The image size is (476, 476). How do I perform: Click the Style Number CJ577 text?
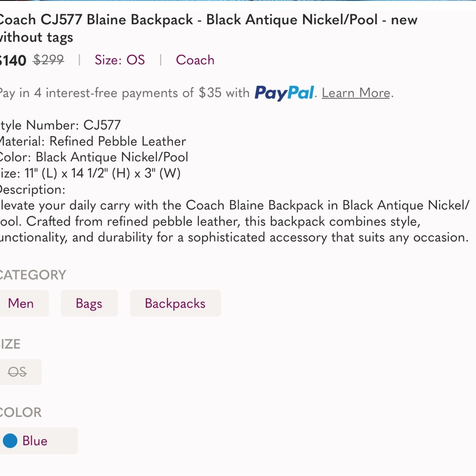pyautogui.click(x=59, y=125)
